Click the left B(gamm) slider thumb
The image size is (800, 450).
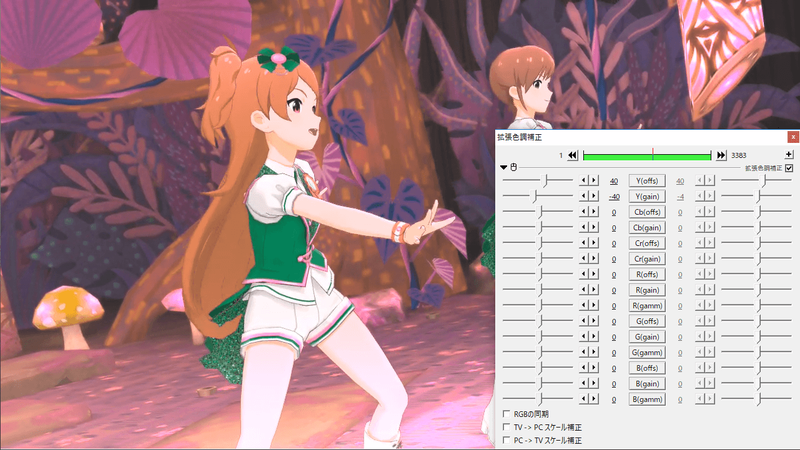pos(540,399)
